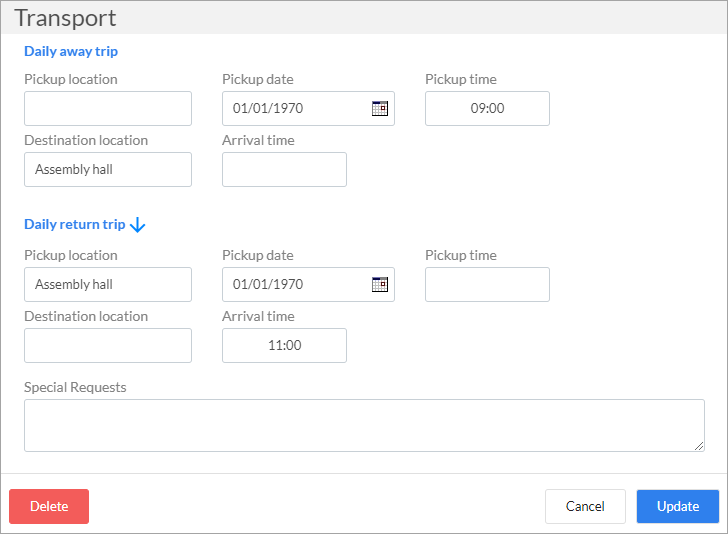Open calendar picker for return trip pickup date
Image resolution: width=728 pixels, height=534 pixels.
380,284
